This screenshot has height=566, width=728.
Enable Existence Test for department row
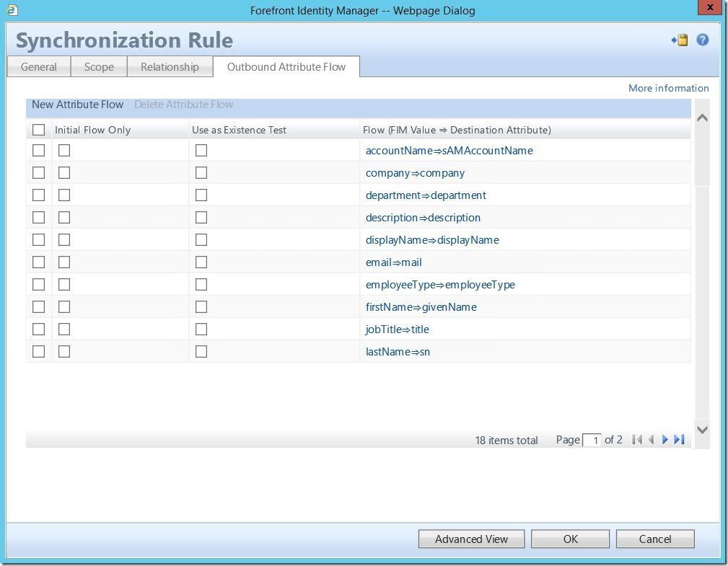click(x=201, y=195)
